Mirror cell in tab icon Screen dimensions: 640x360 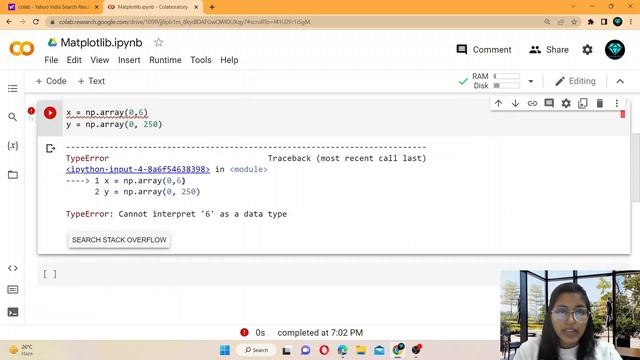point(583,103)
